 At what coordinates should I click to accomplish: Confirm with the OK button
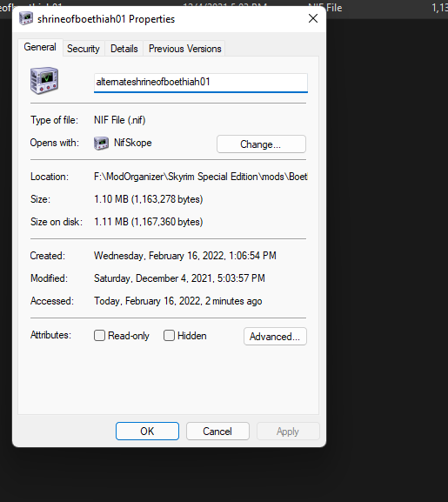[147, 431]
